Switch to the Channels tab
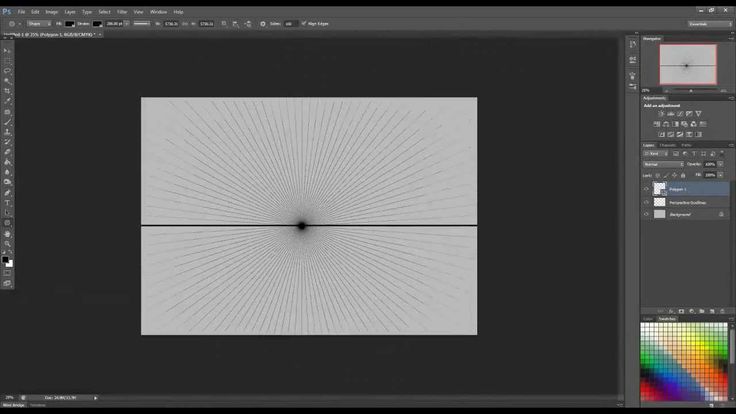 [x=667, y=145]
